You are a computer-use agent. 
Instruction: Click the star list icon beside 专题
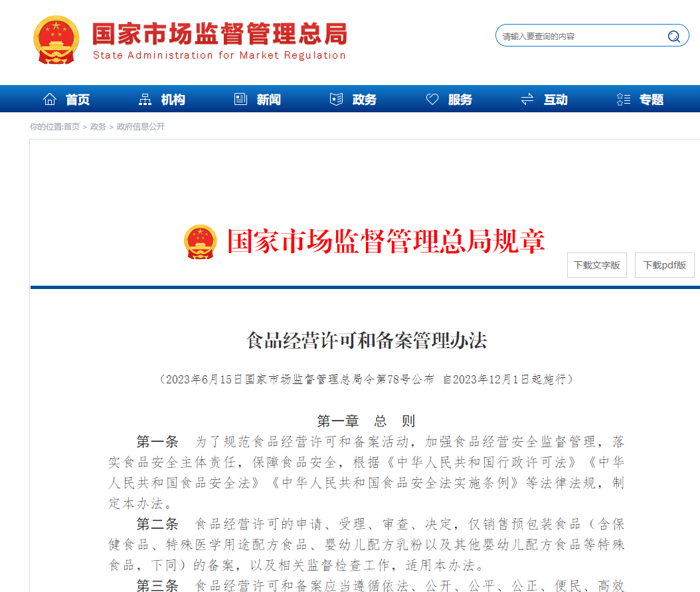623,100
